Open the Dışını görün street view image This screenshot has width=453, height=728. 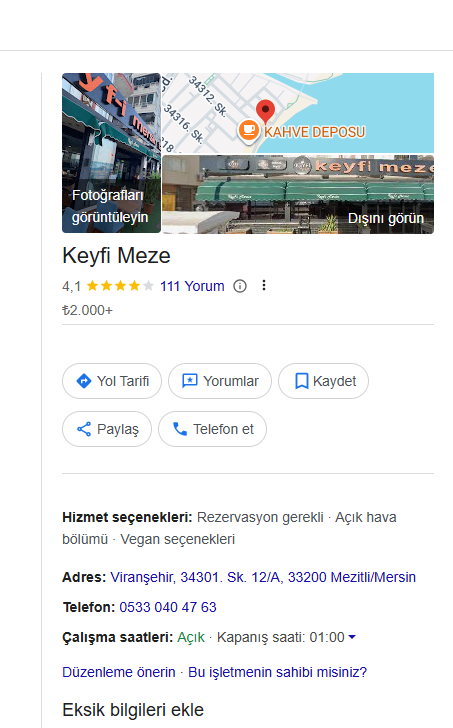pyautogui.click(x=298, y=194)
